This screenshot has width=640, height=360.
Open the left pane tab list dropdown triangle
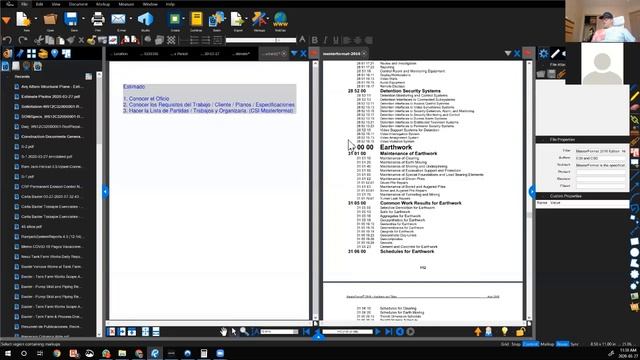[x=294, y=53]
